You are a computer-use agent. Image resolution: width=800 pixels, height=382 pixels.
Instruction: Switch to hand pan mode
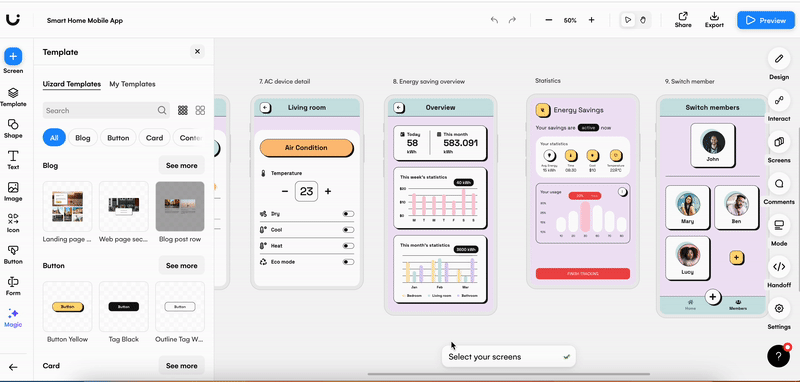[x=643, y=20]
